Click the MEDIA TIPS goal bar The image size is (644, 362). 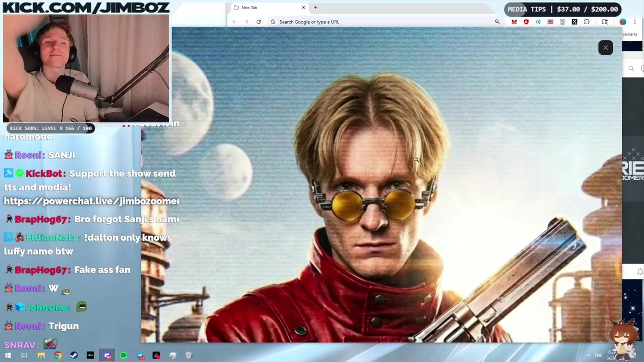click(x=563, y=9)
